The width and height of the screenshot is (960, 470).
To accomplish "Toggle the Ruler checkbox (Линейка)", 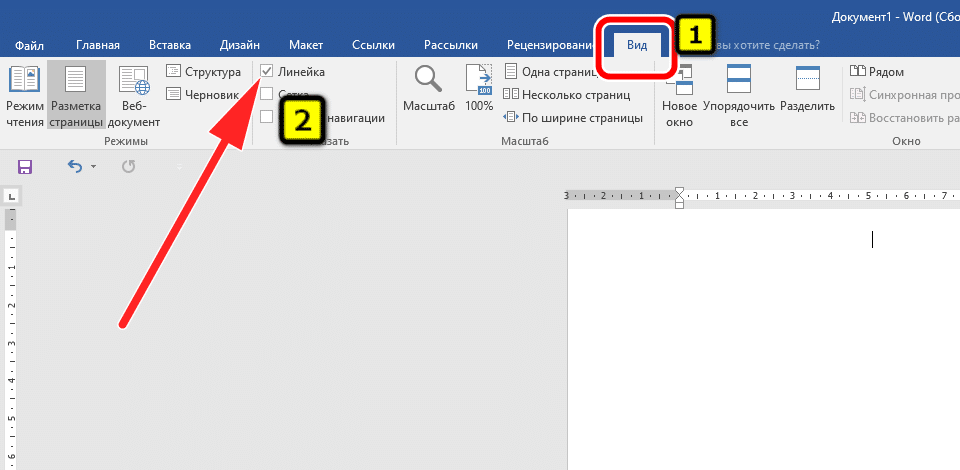I will [x=267, y=72].
